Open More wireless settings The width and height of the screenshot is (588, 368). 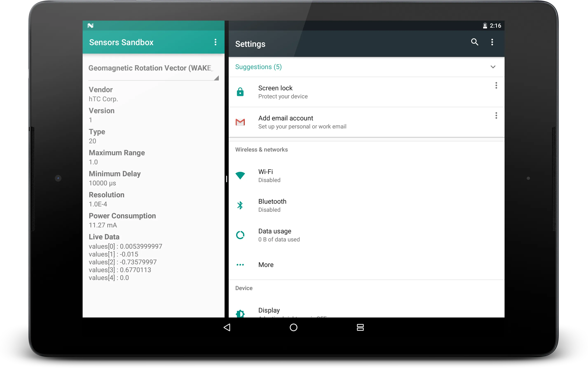(x=367, y=265)
